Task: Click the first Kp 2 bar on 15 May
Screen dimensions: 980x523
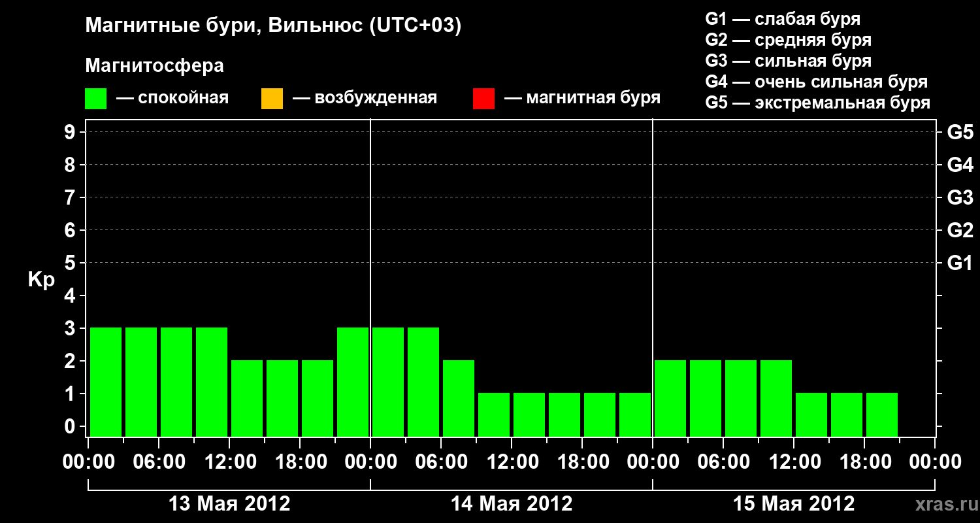Action: [x=670, y=398]
